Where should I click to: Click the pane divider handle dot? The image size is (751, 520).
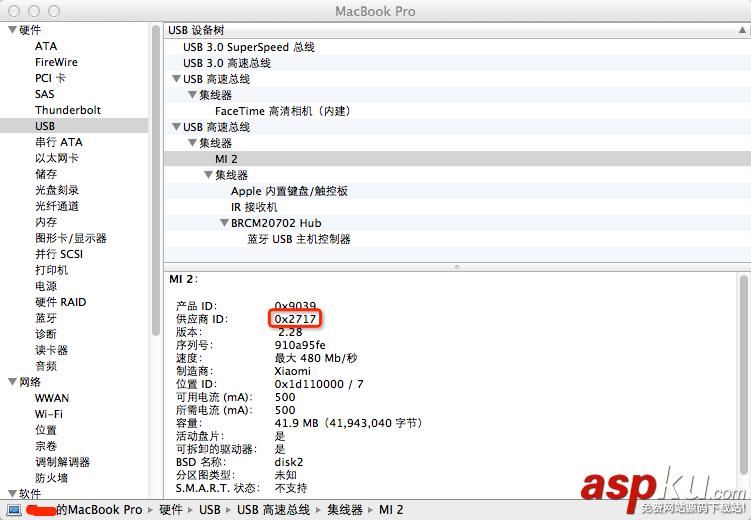click(x=457, y=267)
